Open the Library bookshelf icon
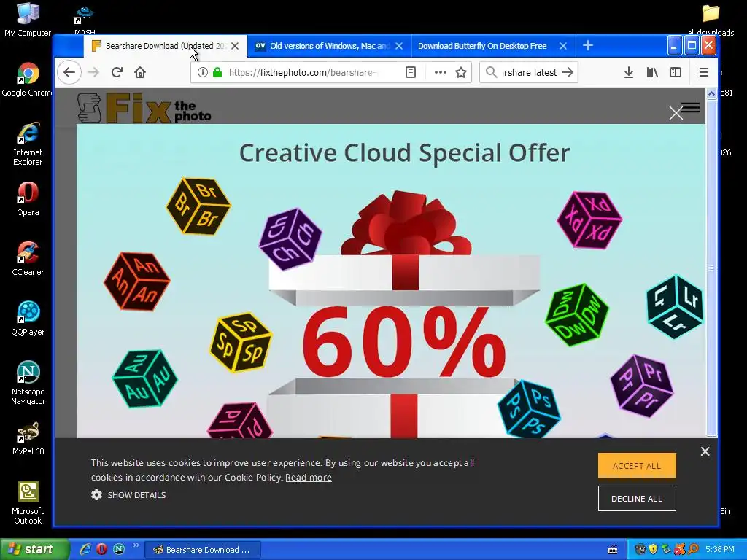The image size is (747, 560). click(652, 72)
